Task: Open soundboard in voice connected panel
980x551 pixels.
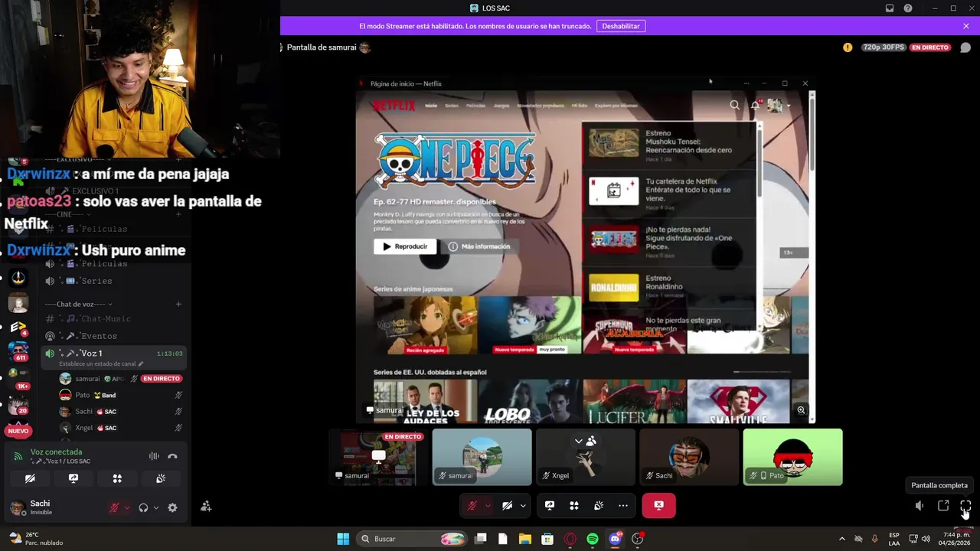Action: tap(161, 478)
